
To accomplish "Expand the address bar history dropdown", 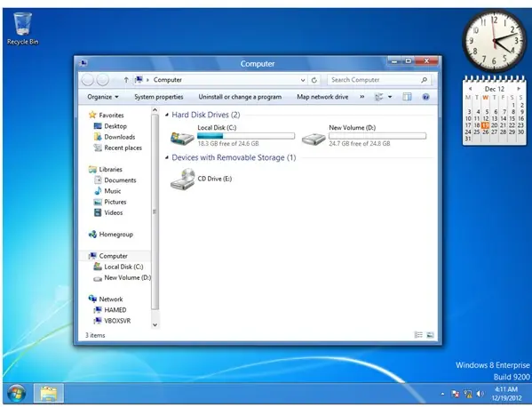I will [303, 80].
